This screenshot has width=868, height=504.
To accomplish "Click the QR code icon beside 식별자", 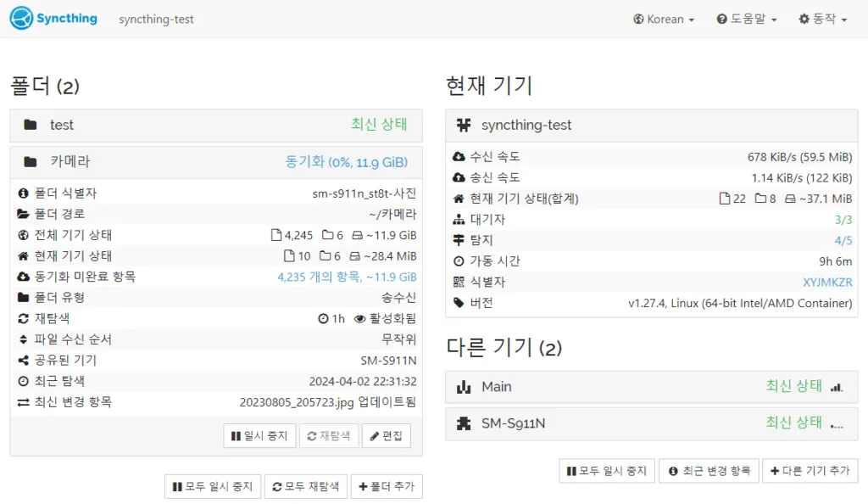I will [459, 282].
